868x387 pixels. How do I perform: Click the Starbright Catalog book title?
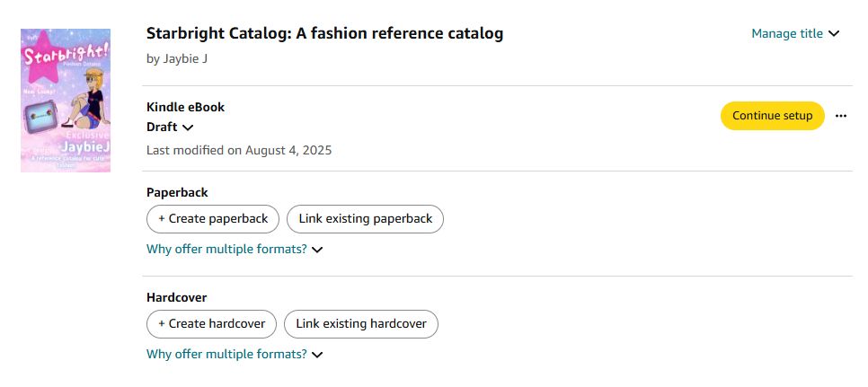tap(324, 33)
